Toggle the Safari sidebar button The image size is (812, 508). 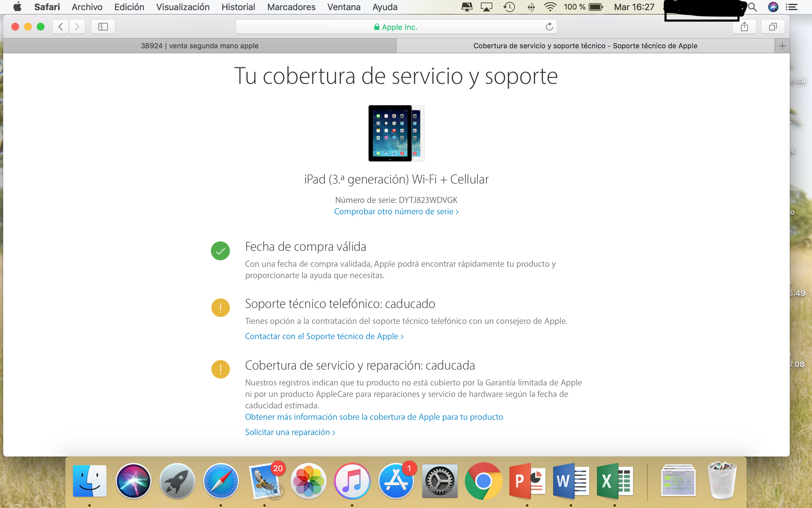point(103,27)
